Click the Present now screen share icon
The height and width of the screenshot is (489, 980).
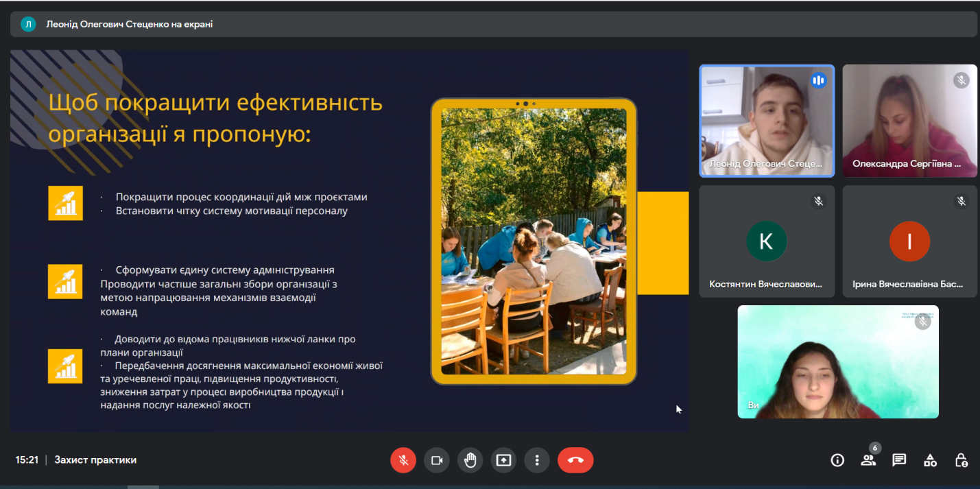pyautogui.click(x=503, y=460)
